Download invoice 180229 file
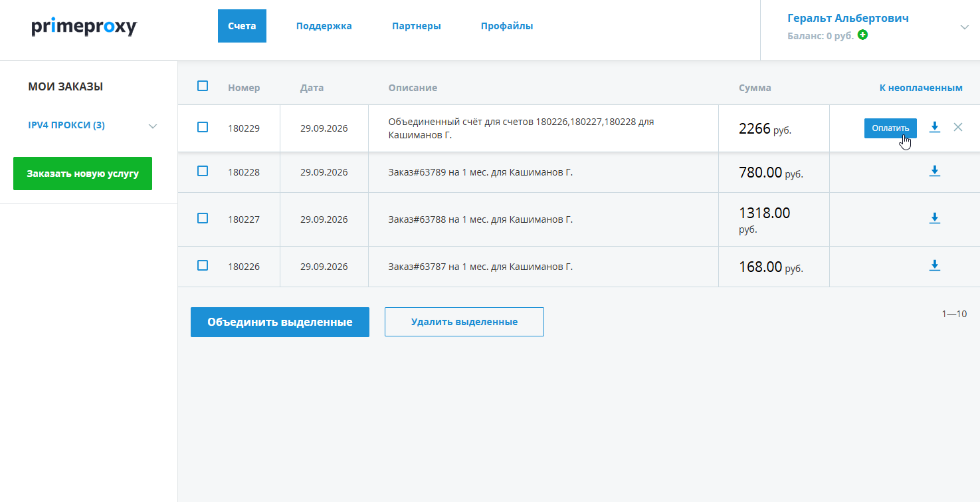 935,127
